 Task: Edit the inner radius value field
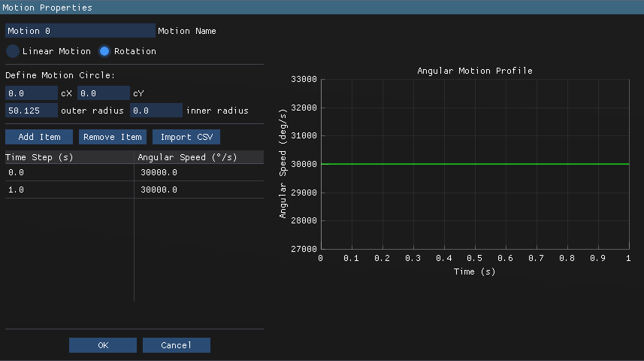click(x=156, y=111)
